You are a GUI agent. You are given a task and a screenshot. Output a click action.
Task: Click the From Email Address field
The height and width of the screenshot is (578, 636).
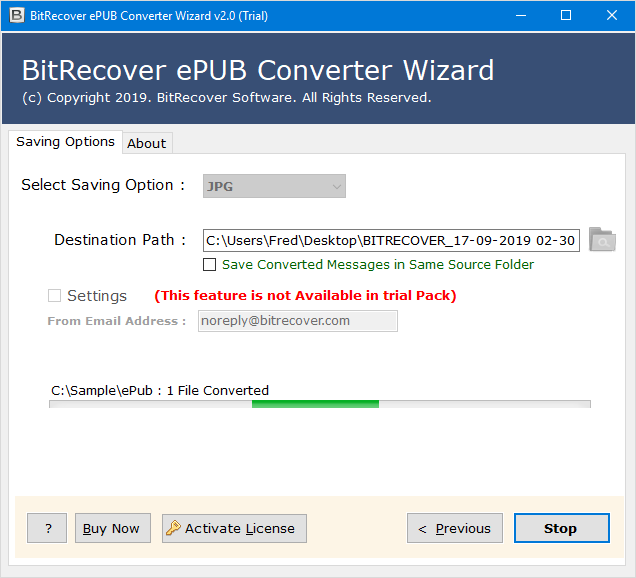(x=298, y=321)
